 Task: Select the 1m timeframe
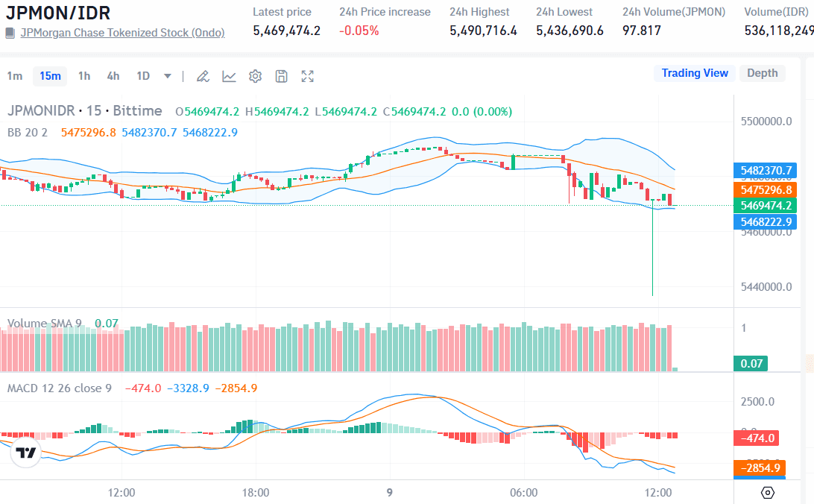pos(15,76)
